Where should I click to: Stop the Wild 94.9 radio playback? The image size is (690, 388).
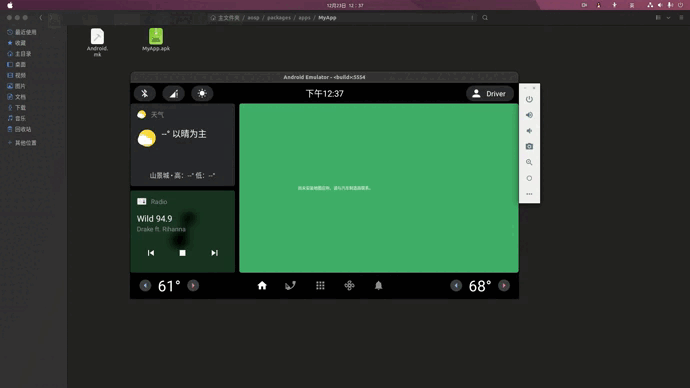[x=183, y=253]
